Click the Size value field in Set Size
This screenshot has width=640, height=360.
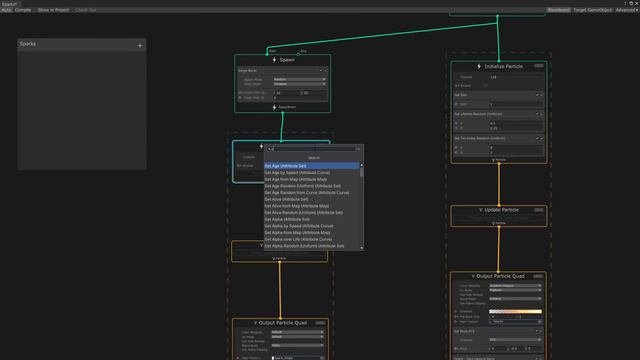point(516,104)
